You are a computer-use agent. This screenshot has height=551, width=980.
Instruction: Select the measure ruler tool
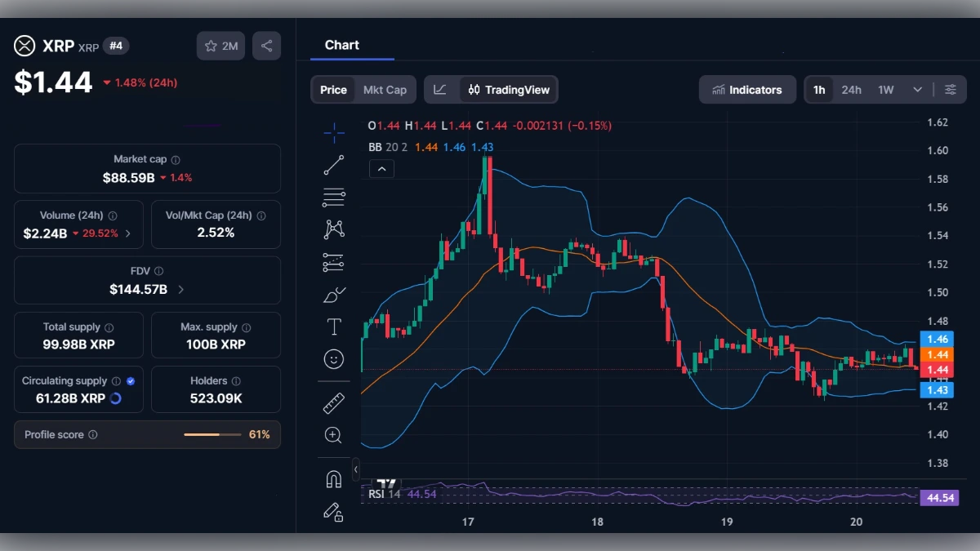tap(333, 402)
